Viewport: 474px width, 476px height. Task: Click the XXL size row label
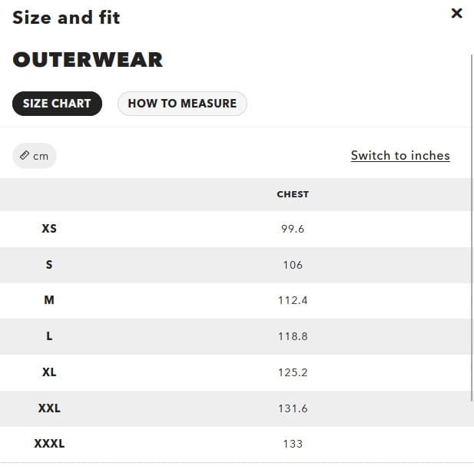pyautogui.click(x=49, y=408)
